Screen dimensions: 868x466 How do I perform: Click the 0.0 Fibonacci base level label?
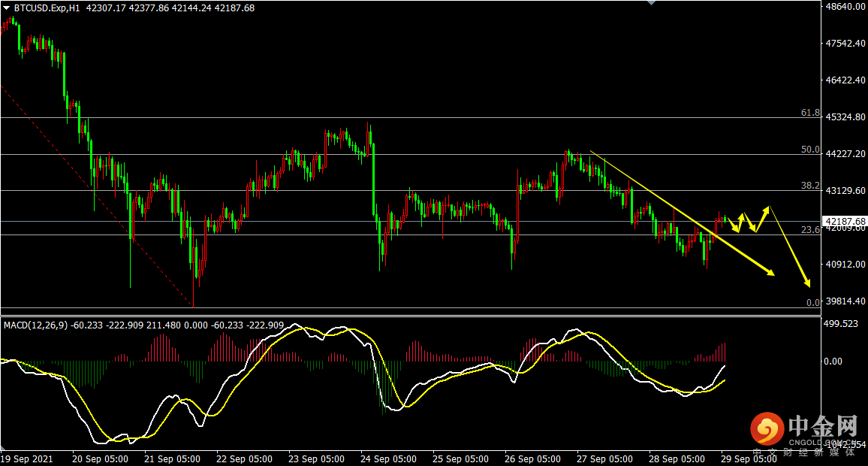click(812, 302)
